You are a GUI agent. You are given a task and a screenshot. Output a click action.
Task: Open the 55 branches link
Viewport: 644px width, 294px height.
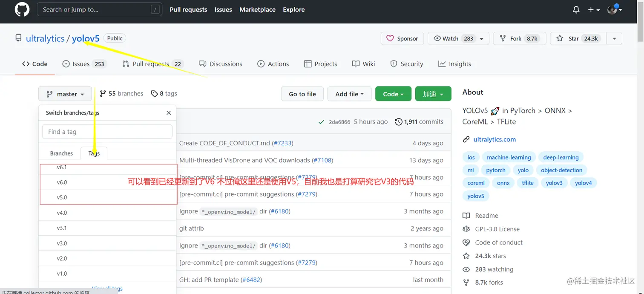[x=121, y=94]
